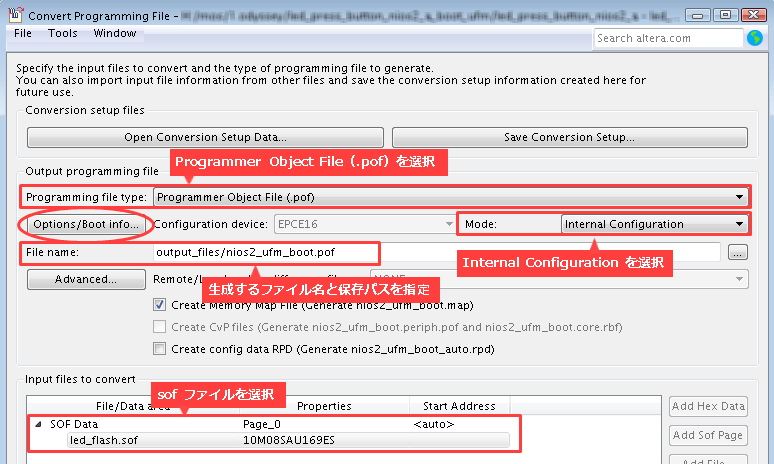Click Save Conversion Setup button
This screenshot has height=464, width=774.
[570, 137]
